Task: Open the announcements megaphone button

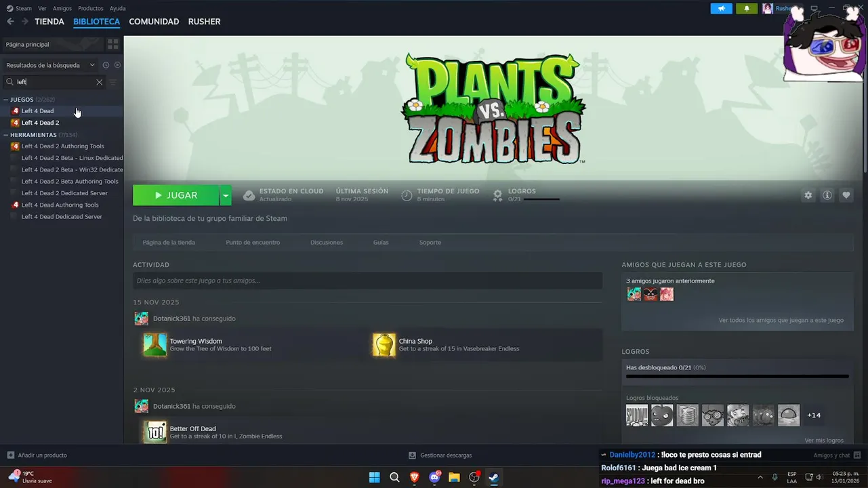Action: [x=721, y=8]
